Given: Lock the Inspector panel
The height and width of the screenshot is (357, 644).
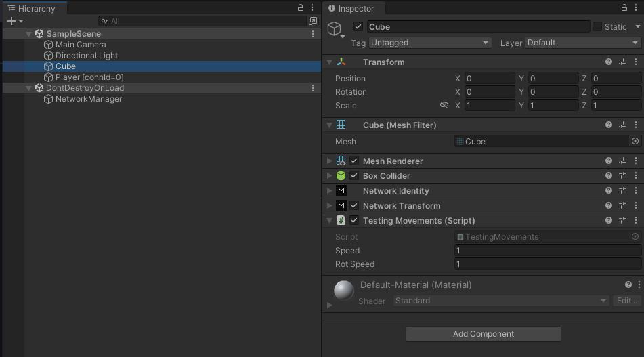Looking at the screenshot, I should point(624,7).
